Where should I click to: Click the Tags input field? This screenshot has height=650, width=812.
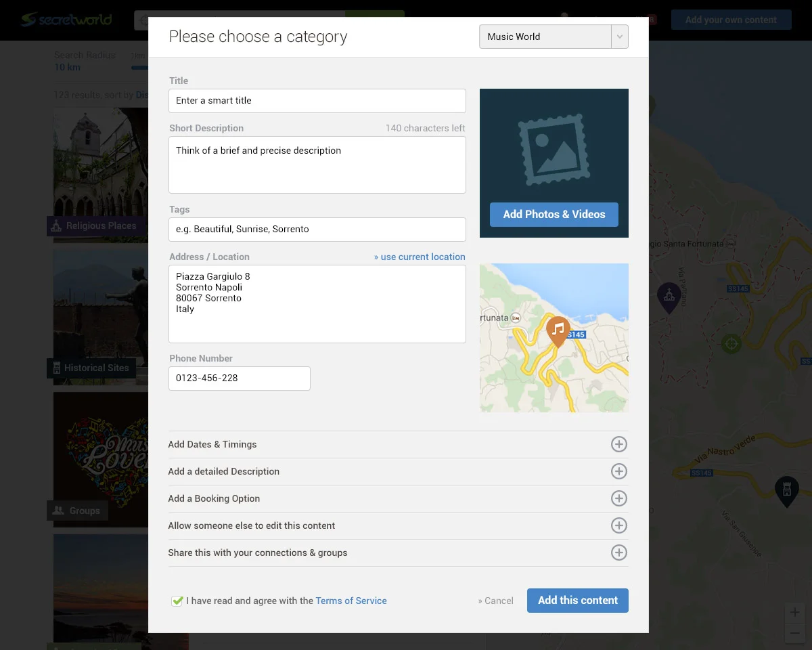pyautogui.click(x=317, y=230)
